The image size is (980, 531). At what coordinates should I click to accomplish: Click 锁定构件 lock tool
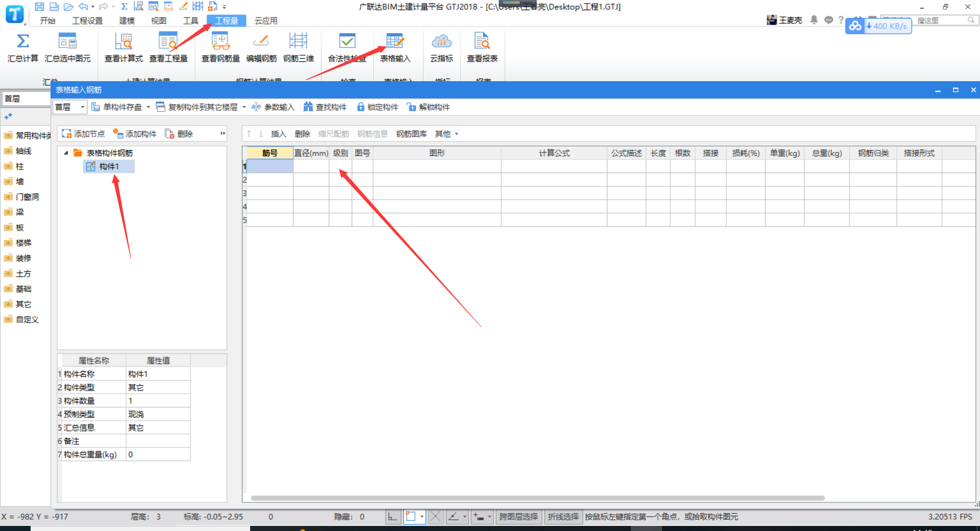[377, 107]
